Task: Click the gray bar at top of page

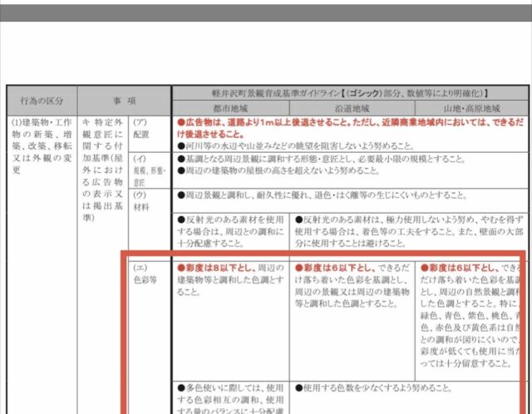Action: [x=266, y=10]
